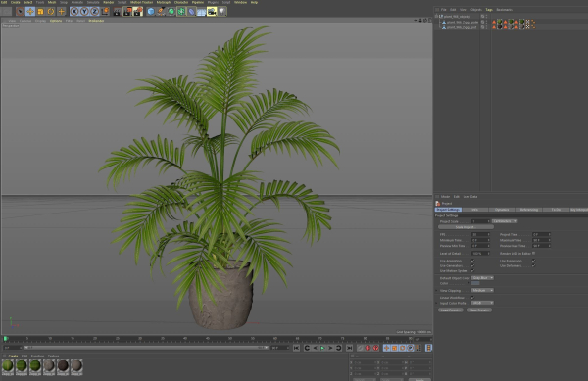
Task: Open Edit Render Settings
Action: [x=138, y=12]
